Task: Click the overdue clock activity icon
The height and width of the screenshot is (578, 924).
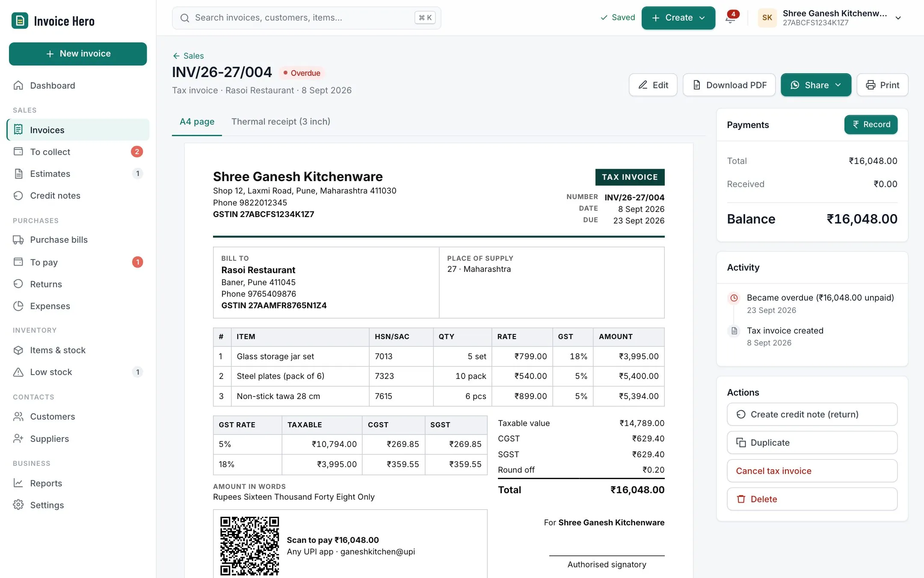Action: pyautogui.click(x=734, y=298)
